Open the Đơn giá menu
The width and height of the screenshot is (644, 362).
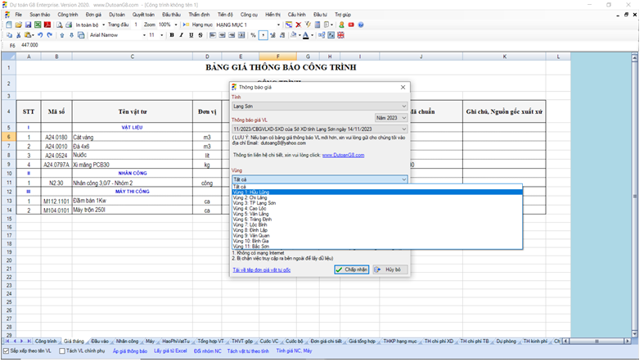pos(93,15)
